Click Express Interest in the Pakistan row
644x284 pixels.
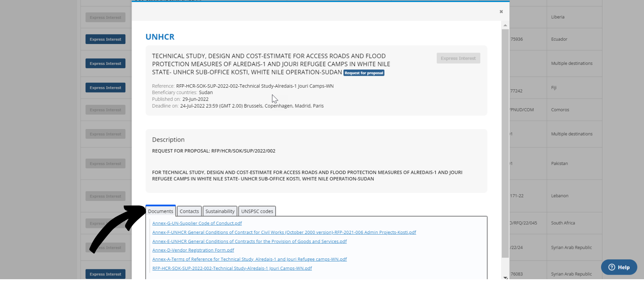tap(105, 164)
